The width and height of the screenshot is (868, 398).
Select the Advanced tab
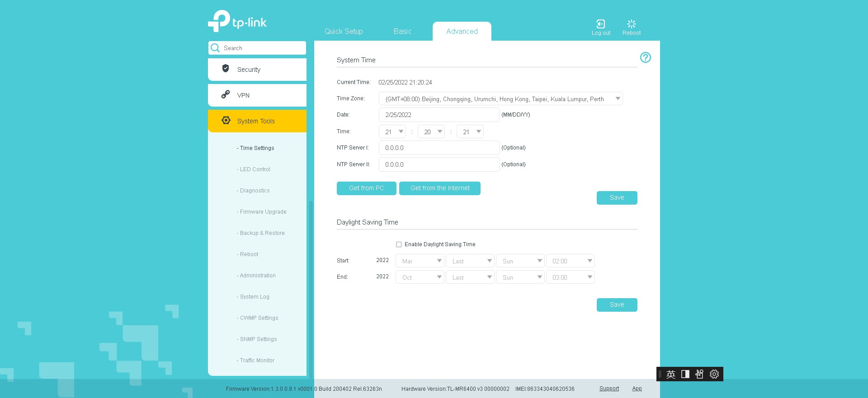462,31
